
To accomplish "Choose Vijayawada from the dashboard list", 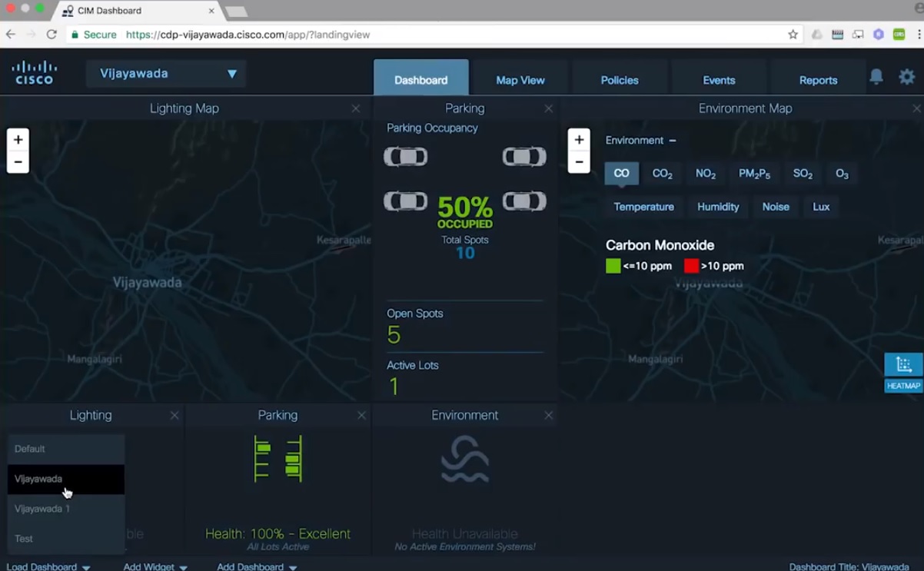I will click(x=66, y=479).
